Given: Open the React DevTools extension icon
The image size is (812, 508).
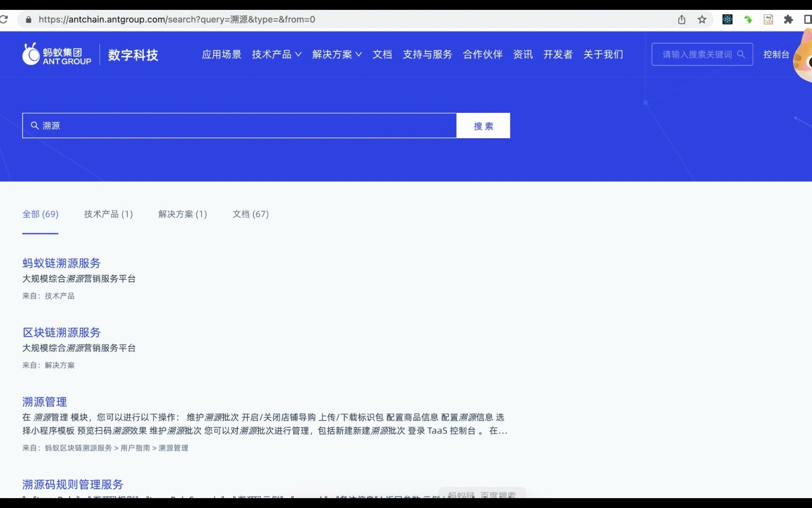Looking at the screenshot, I should pos(727,19).
